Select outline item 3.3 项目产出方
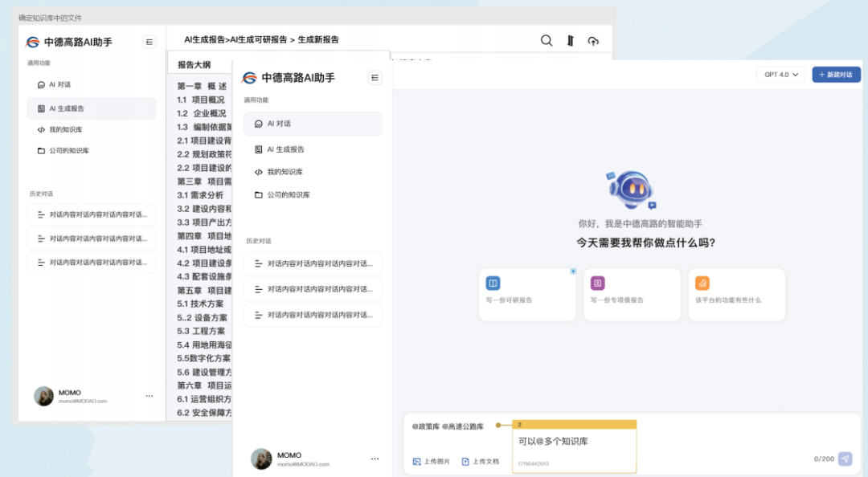Image resolution: width=868 pixels, height=477 pixels. pyautogui.click(x=204, y=222)
